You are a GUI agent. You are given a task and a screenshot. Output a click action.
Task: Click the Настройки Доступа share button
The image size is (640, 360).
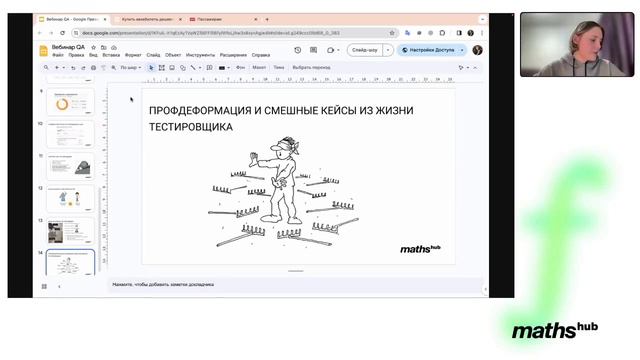[x=428, y=50]
